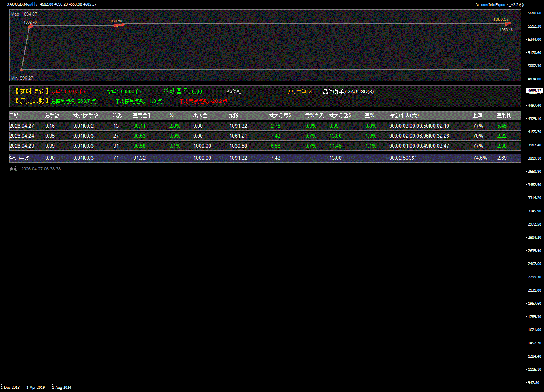The height and width of the screenshot is (392, 544).
Task: Click the 日期 column header
Action: click(14, 116)
